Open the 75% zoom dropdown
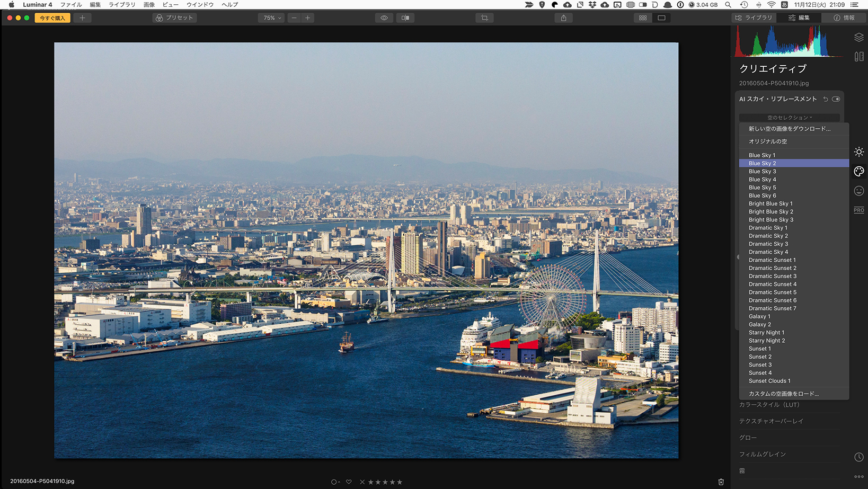Screen dimensions: 868x489 pos(272,18)
